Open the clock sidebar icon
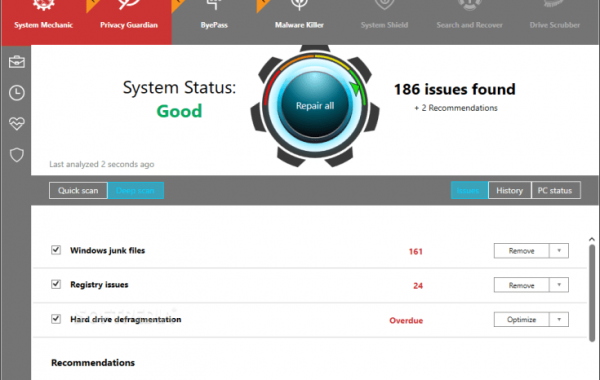The height and width of the screenshot is (380, 600). pos(17,93)
